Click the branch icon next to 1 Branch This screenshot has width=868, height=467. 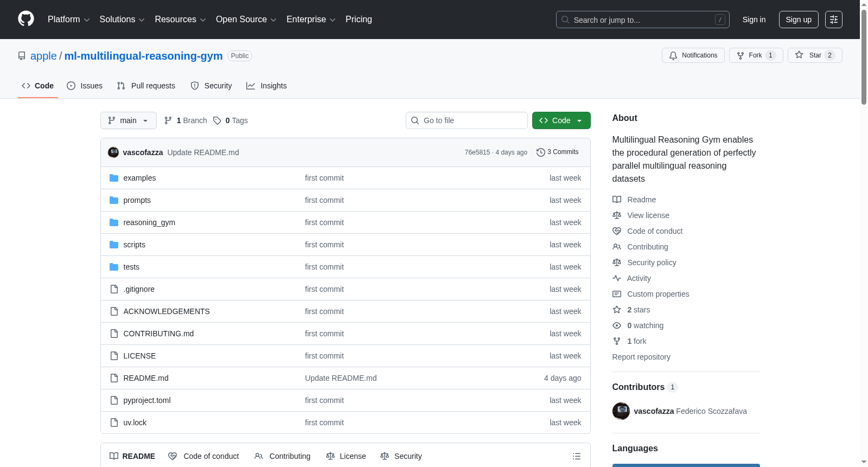coord(168,120)
